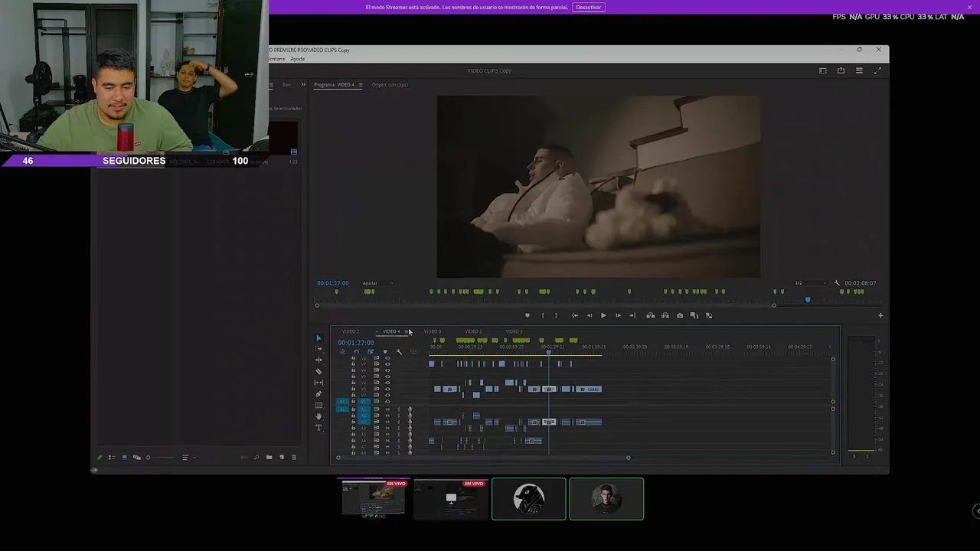The width and height of the screenshot is (980, 551).
Task: Step forward one frame
Action: click(x=618, y=315)
